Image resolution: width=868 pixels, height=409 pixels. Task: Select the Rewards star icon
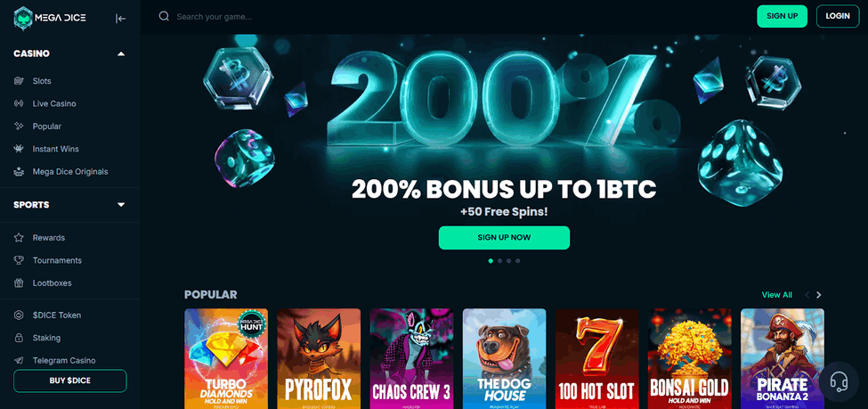(x=19, y=237)
